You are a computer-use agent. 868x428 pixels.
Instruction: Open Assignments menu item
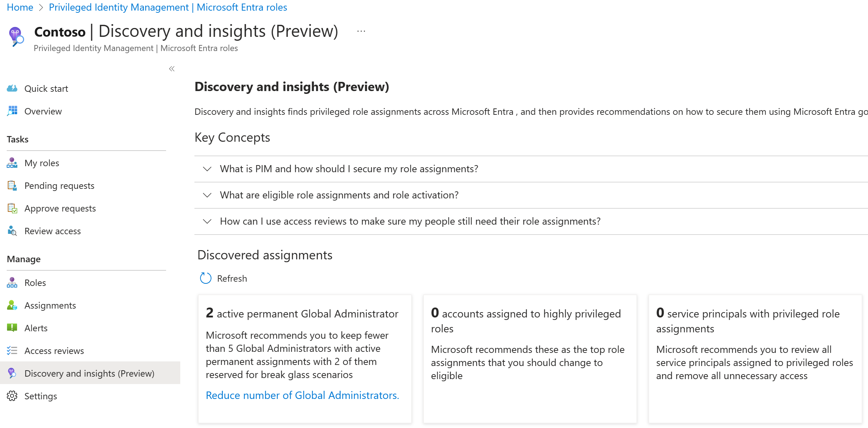(50, 305)
